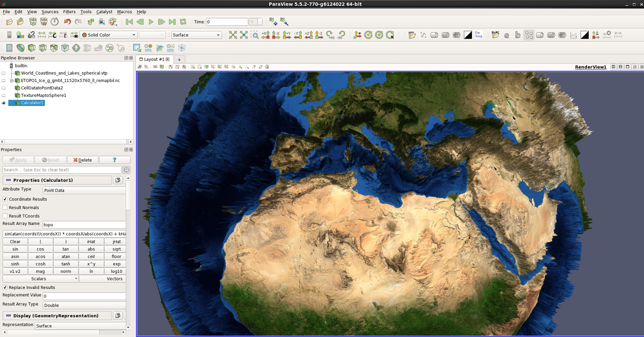The height and width of the screenshot is (337, 644).
Task: Enable Result TCoords checkbox
Action: point(5,216)
